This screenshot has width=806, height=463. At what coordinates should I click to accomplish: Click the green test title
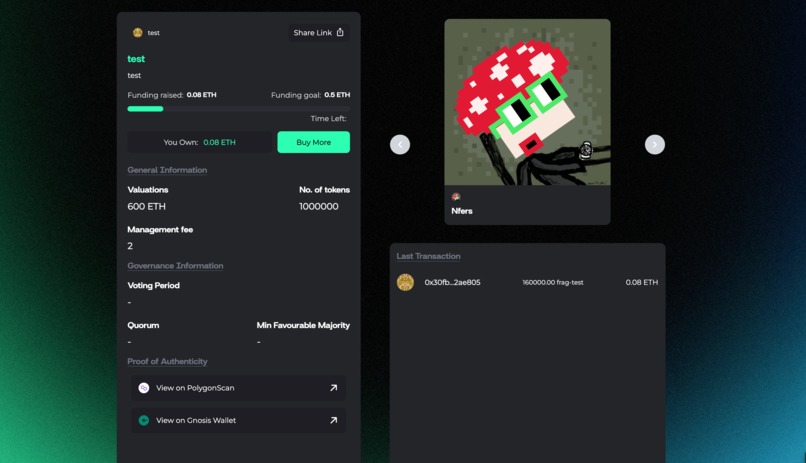[136, 59]
